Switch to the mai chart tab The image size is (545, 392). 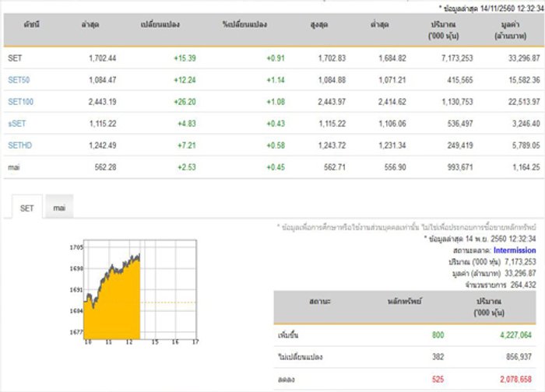click(59, 208)
